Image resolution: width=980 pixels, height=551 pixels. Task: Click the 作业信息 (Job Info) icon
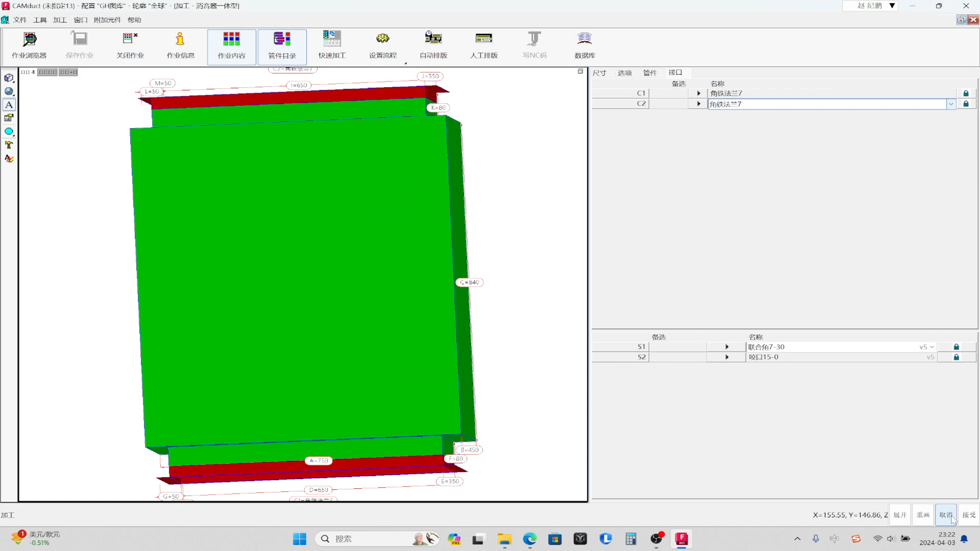pyautogui.click(x=180, y=44)
